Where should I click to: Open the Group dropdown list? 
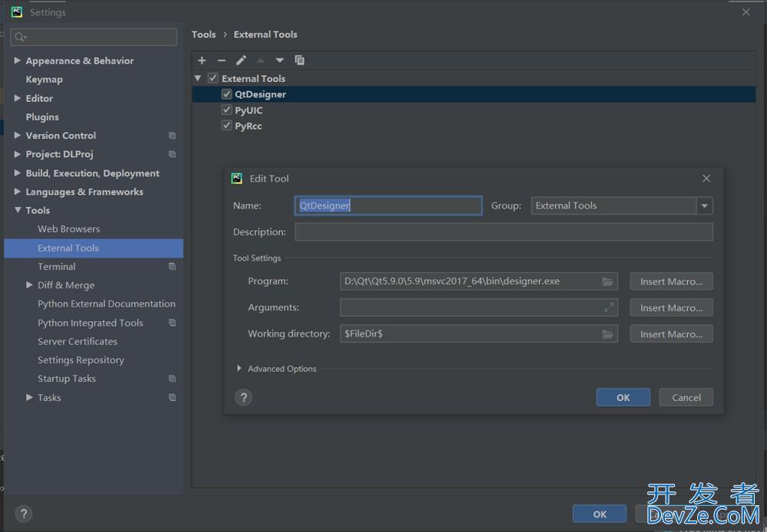(x=704, y=206)
